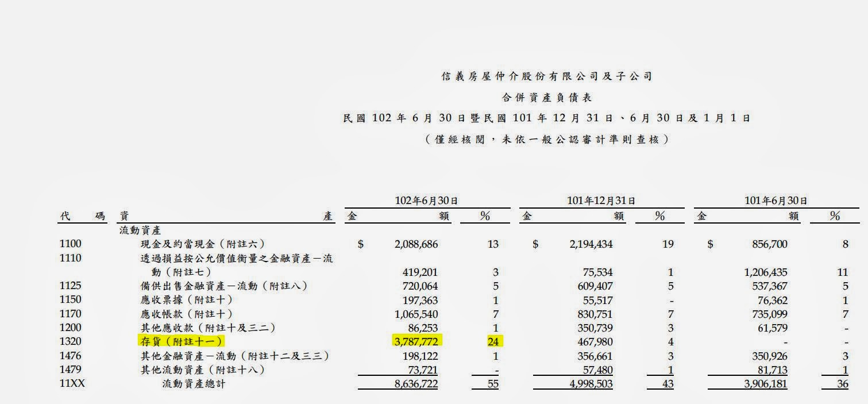Click the amount 1,065,540
This screenshot has height=404, width=868.
coord(416,314)
